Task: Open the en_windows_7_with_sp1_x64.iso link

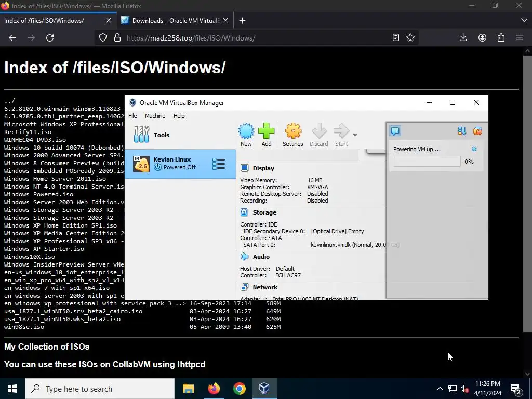Action: coord(57,288)
